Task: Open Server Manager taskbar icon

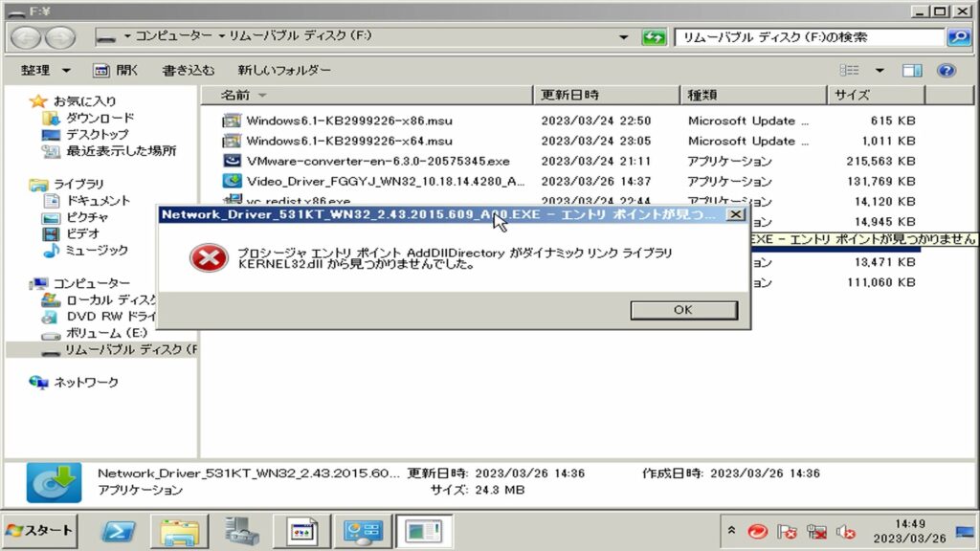Action: [x=242, y=532]
